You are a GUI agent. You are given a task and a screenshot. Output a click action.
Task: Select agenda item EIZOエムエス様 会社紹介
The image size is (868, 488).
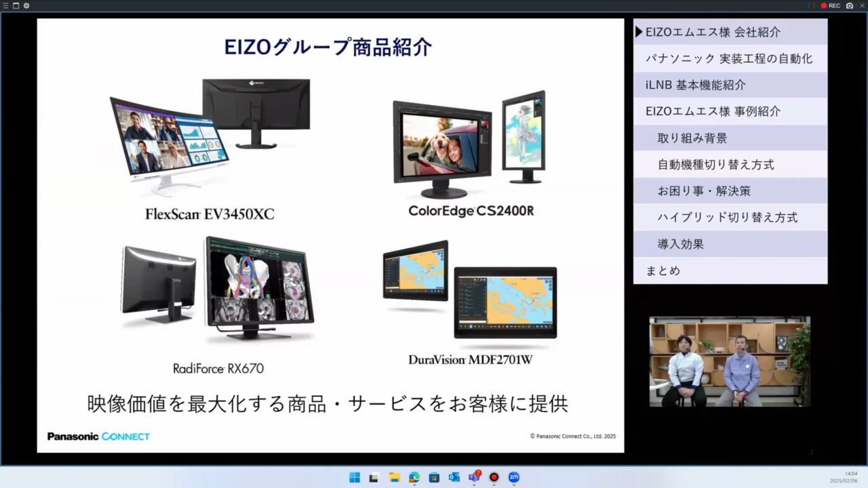point(730,32)
